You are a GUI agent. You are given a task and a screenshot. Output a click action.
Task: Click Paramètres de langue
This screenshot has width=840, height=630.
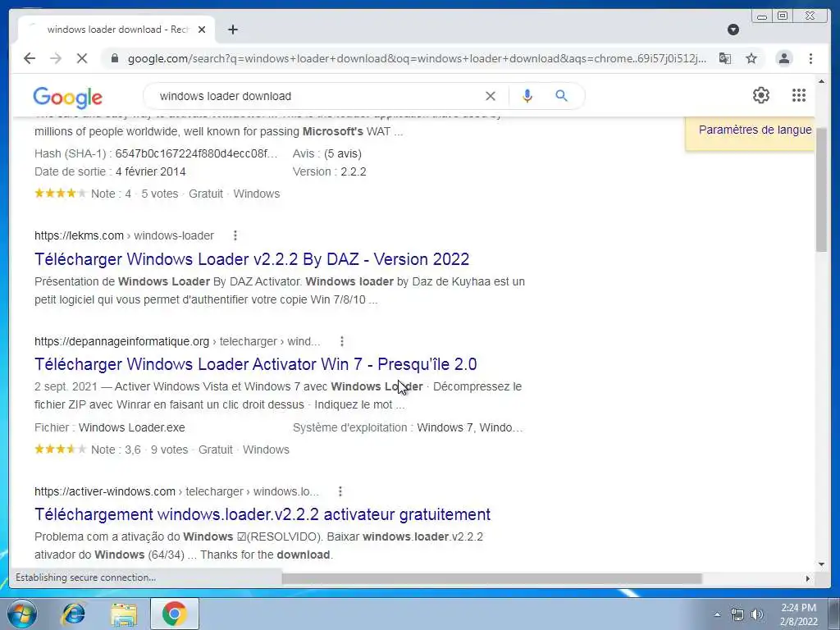tap(755, 130)
